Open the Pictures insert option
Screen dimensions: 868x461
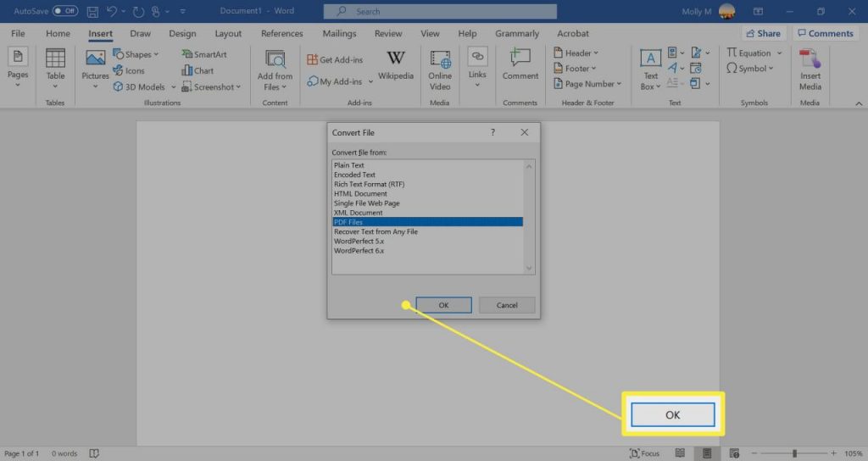click(x=95, y=69)
